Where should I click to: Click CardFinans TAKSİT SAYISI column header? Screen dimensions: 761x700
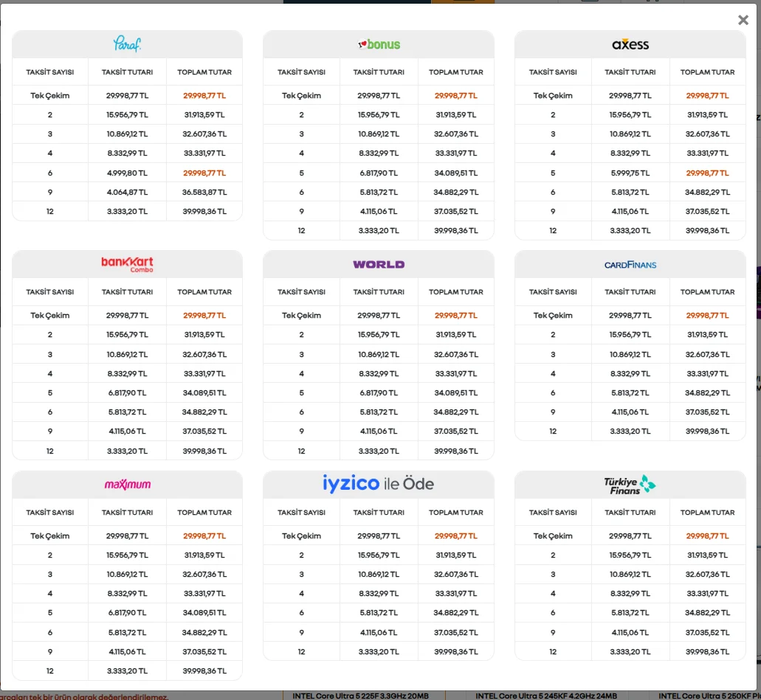click(553, 292)
